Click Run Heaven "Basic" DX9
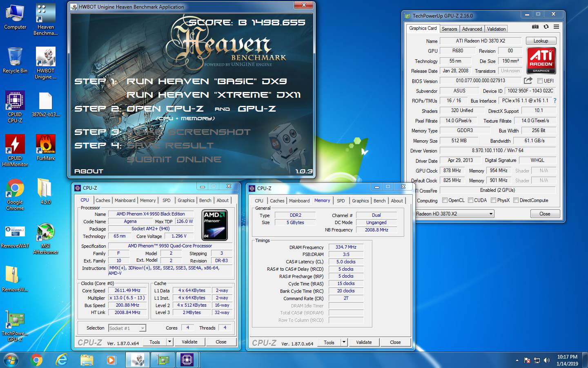 pos(207,81)
